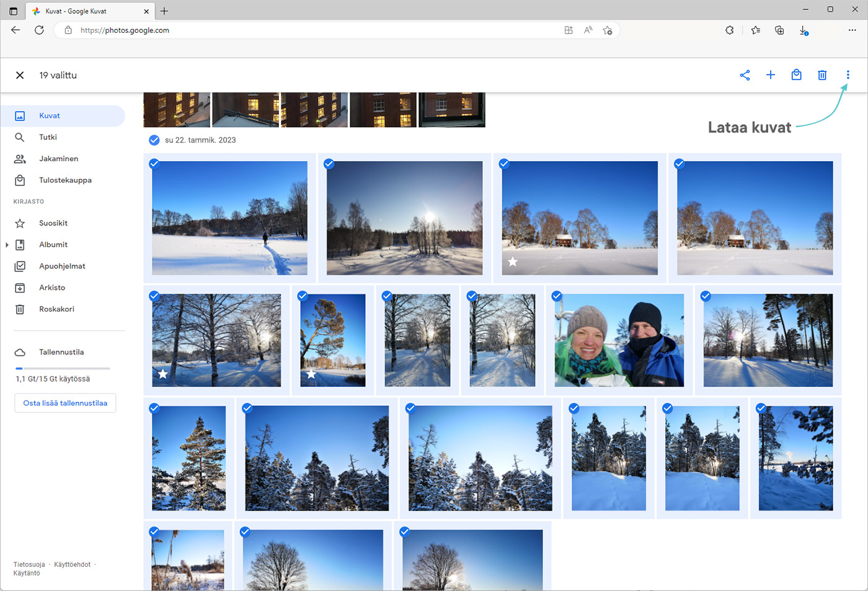Open browser favorites star icon

pyautogui.click(x=755, y=30)
